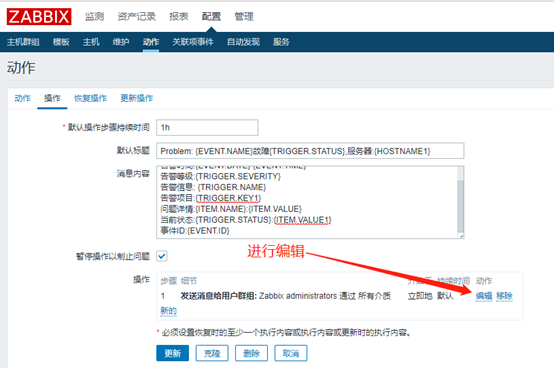Click the 事件ID:{EVENT.ID} line
The height and width of the screenshot is (368, 554).
click(x=195, y=231)
